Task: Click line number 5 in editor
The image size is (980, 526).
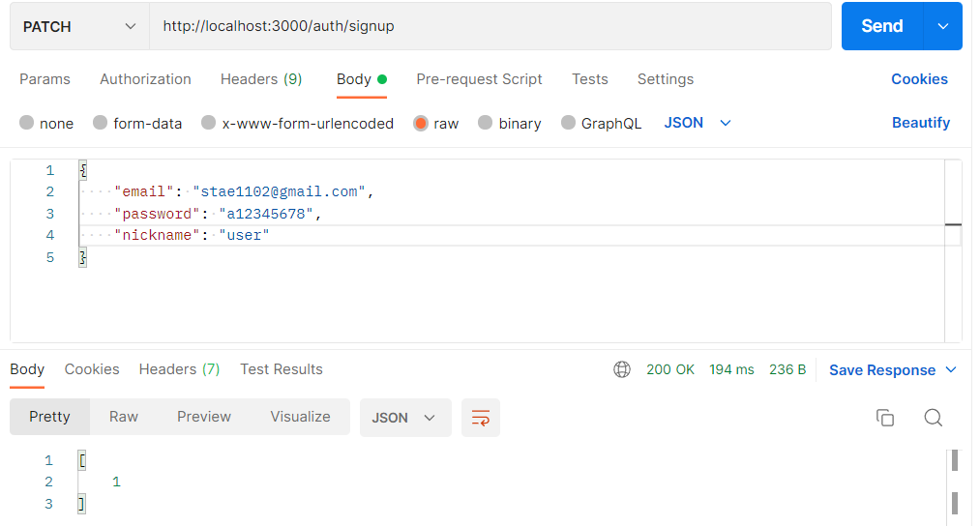Action: click(x=50, y=257)
